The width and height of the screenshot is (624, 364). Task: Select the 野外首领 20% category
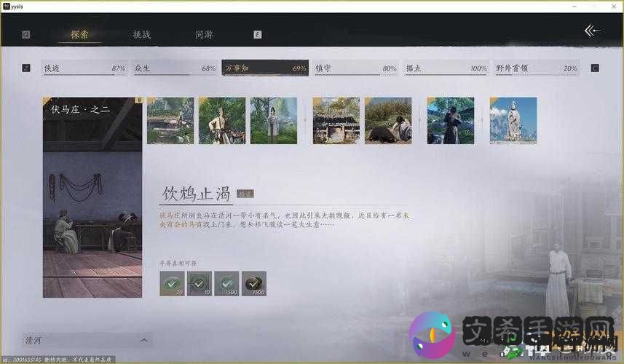[x=536, y=68]
